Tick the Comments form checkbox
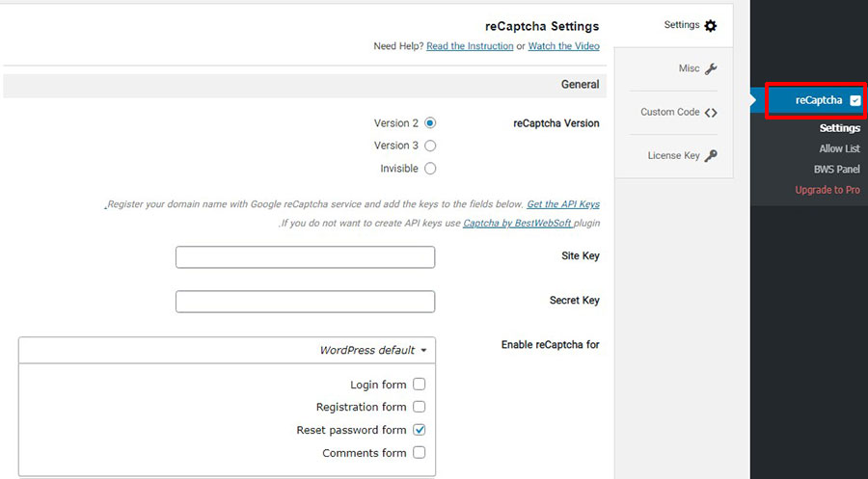The width and height of the screenshot is (868, 479). (x=420, y=452)
